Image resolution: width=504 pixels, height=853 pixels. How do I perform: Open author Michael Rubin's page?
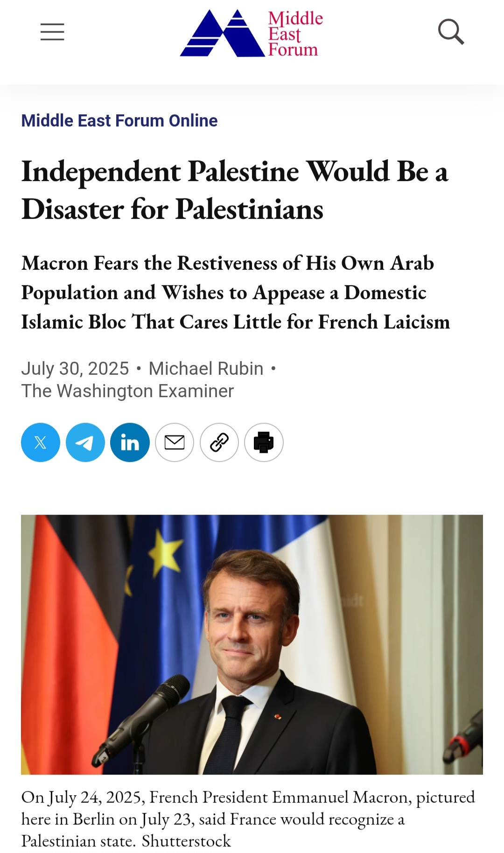(x=206, y=369)
